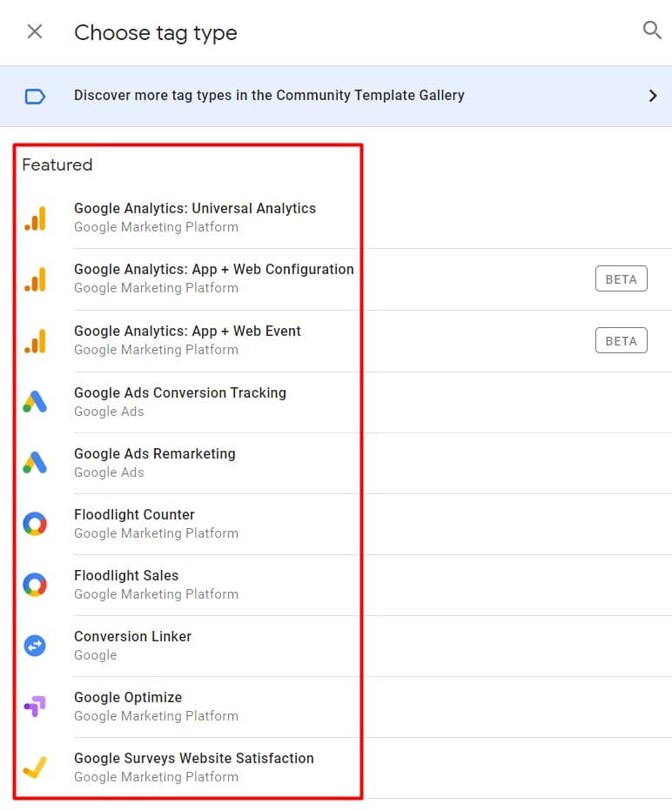The width and height of the screenshot is (672, 811).
Task: Click the Floodlight Sales ring icon
Action: (35, 585)
